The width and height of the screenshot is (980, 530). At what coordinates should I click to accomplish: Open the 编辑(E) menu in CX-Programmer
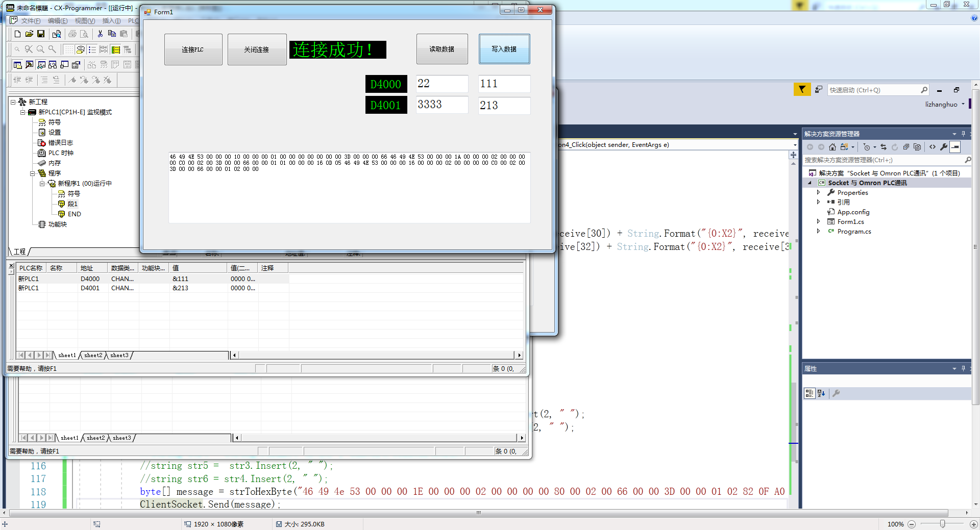[x=58, y=21]
